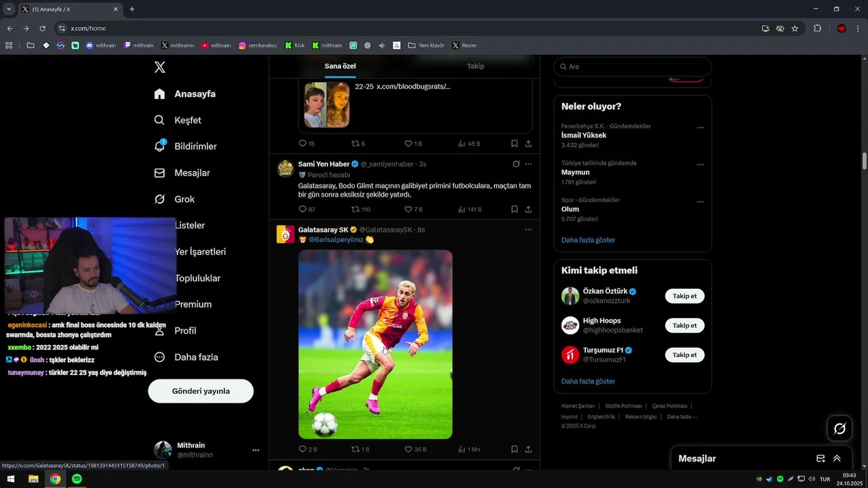The image size is (868, 488).
Task: Like the Sami Yen Haber post
Action: (x=413, y=209)
